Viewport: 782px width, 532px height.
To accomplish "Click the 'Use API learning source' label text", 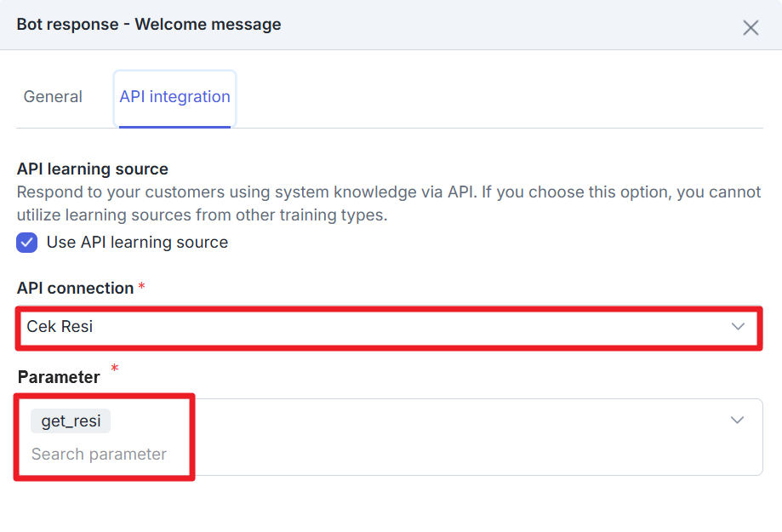I will click(137, 243).
